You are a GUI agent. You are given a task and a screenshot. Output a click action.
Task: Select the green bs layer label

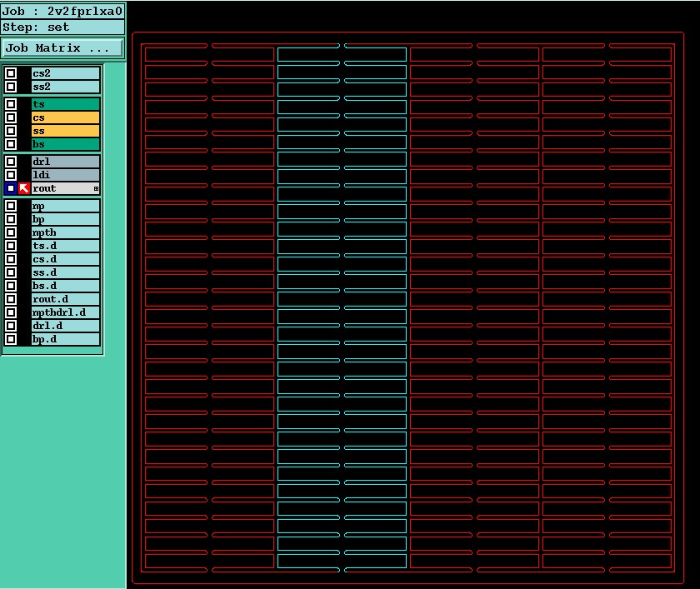(x=66, y=144)
